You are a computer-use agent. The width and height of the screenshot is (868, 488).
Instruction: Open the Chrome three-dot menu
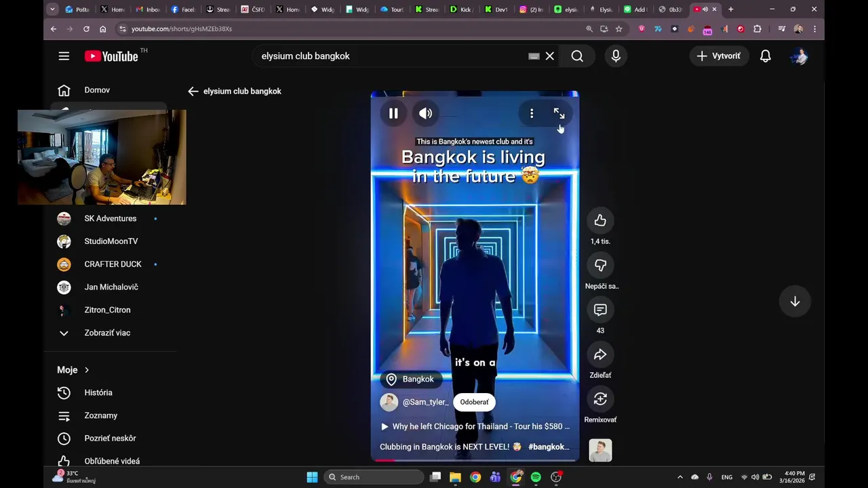point(814,29)
